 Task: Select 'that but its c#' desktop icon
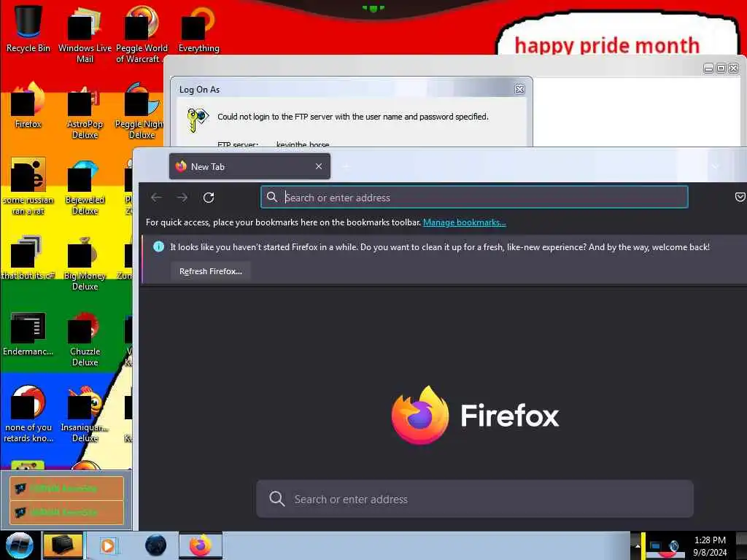click(28, 257)
